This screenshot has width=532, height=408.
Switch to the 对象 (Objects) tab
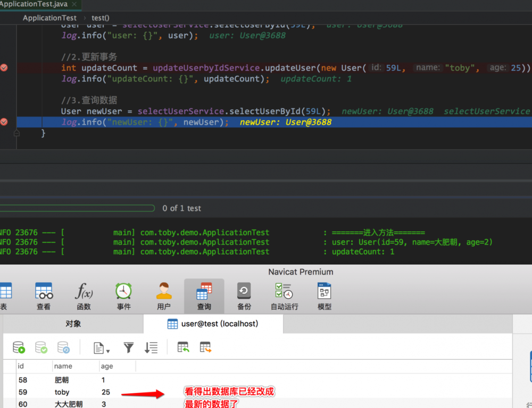coord(73,323)
